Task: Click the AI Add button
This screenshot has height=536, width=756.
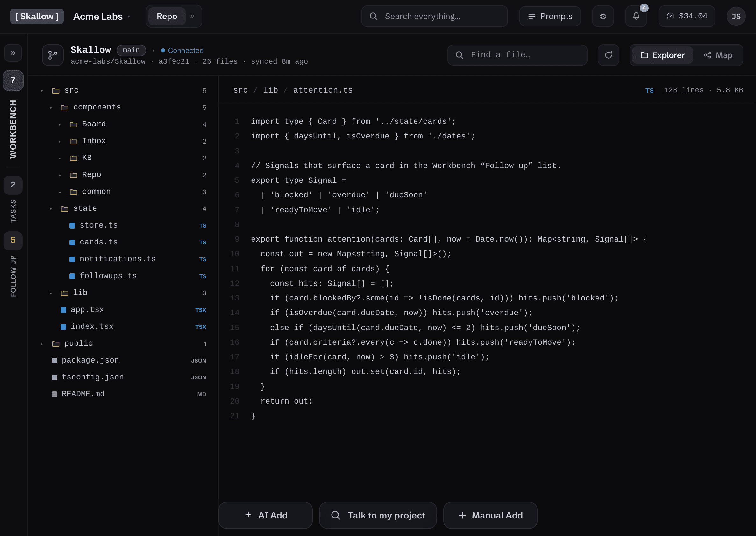Action: pyautogui.click(x=265, y=515)
